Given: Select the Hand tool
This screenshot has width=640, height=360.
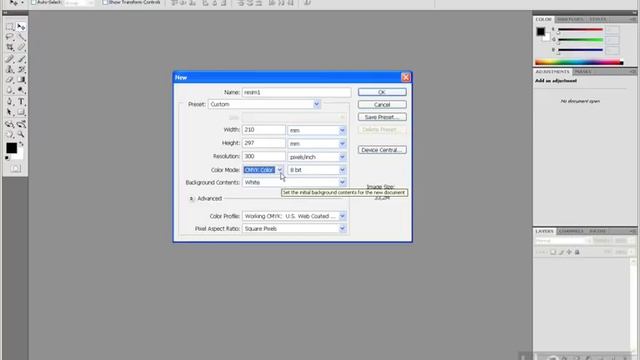Looking at the screenshot, I should [10, 134].
